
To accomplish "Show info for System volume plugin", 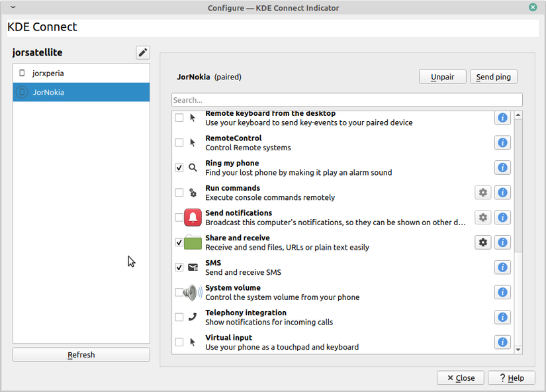I will (502, 292).
